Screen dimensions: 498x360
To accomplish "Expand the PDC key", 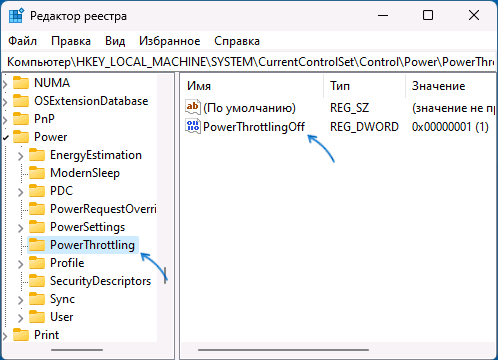I will point(21,192).
